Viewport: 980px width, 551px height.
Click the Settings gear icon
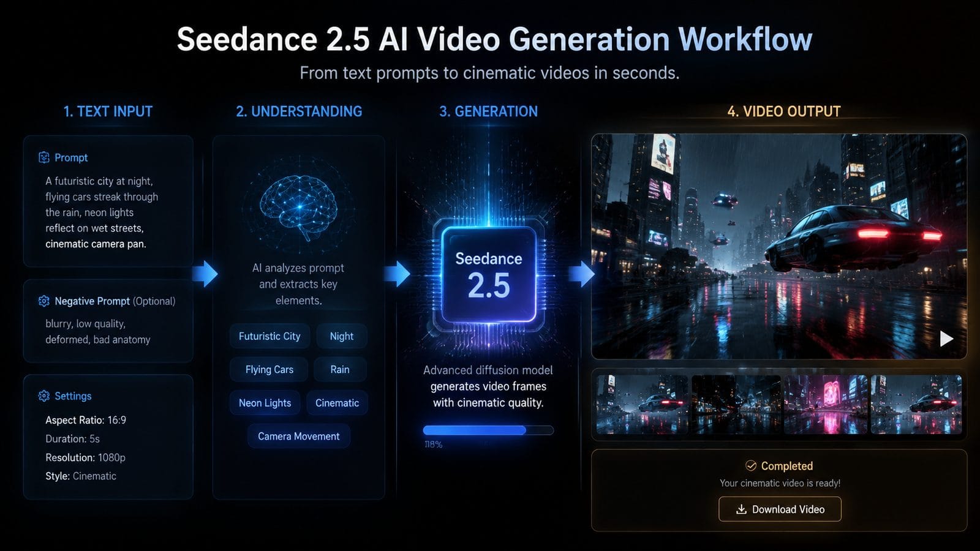point(43,396)
